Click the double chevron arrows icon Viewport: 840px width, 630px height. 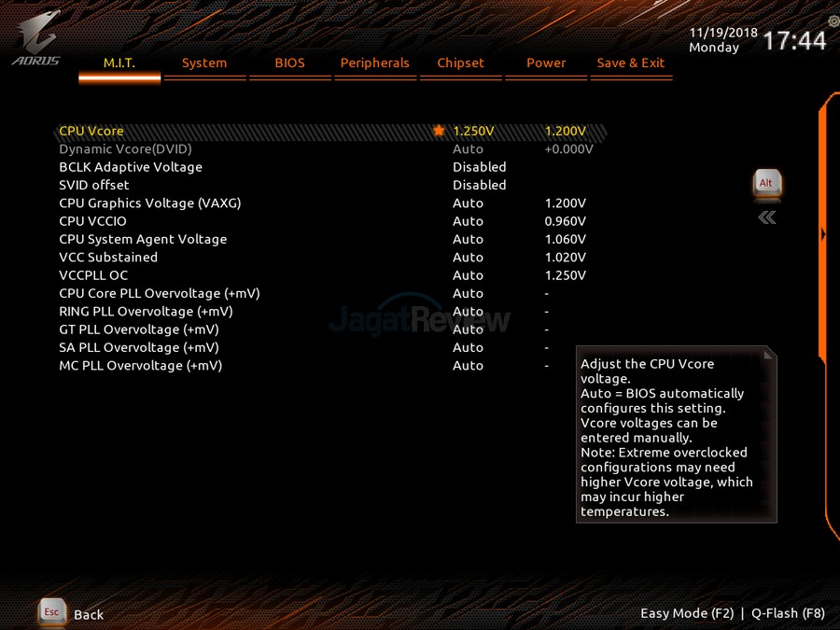point(766,217)
